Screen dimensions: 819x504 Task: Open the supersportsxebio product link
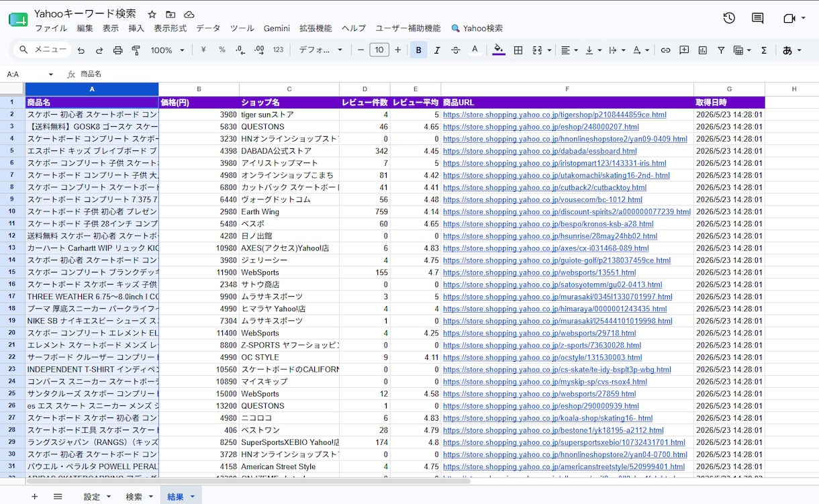click(564, 442)
